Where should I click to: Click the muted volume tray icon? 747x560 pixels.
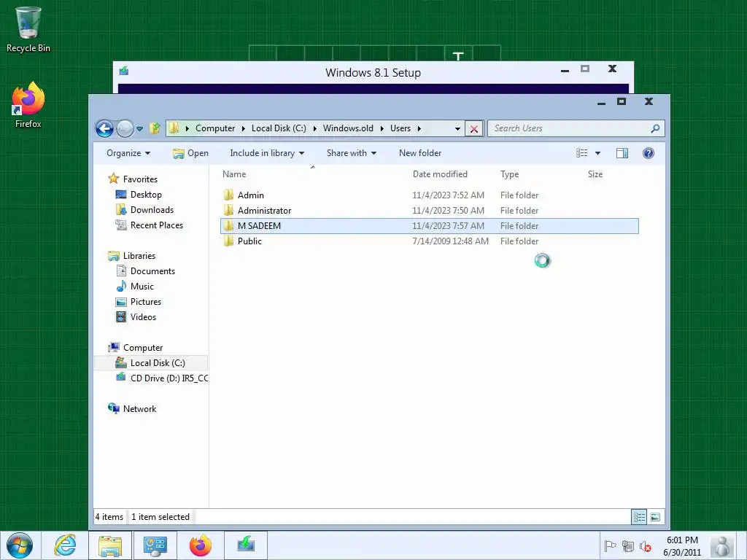click(x=646, y=546)
